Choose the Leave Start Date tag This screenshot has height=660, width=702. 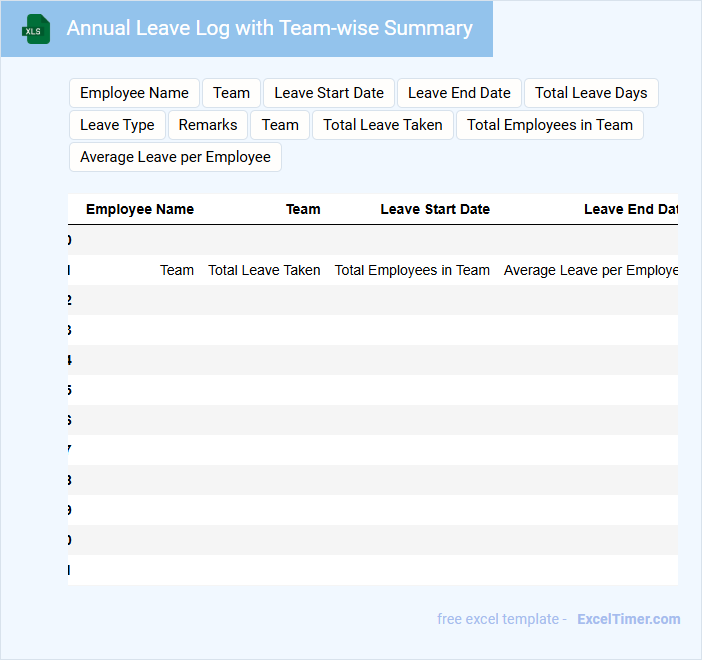click(329, 93)
